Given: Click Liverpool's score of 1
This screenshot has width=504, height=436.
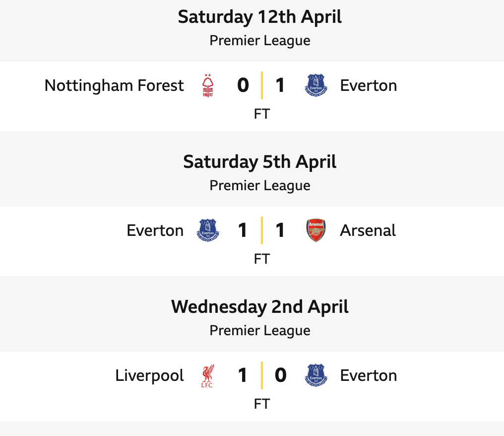Looking at the screenshot, I should click(x=243, y=375).
